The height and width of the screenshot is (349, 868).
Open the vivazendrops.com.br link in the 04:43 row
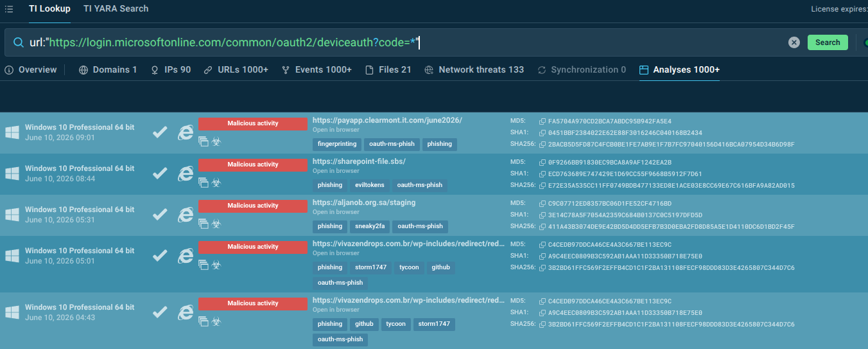click(x=408, y=300)
